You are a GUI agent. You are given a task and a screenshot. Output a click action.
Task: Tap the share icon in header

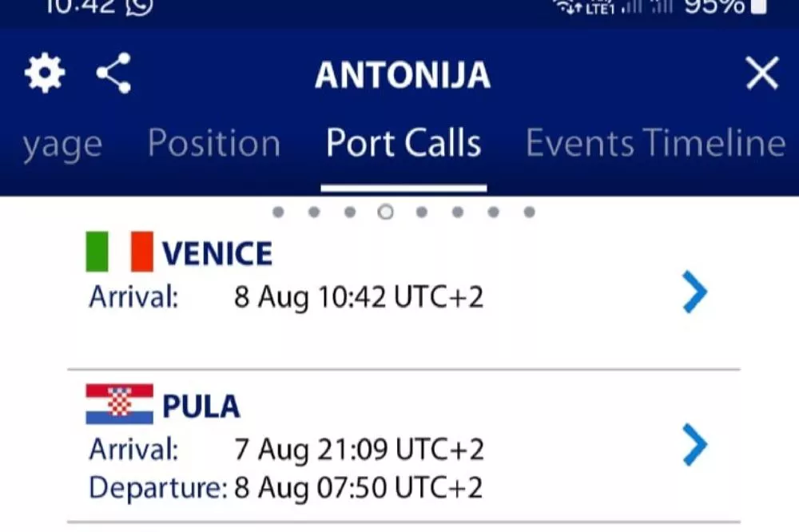coord(114,74)
